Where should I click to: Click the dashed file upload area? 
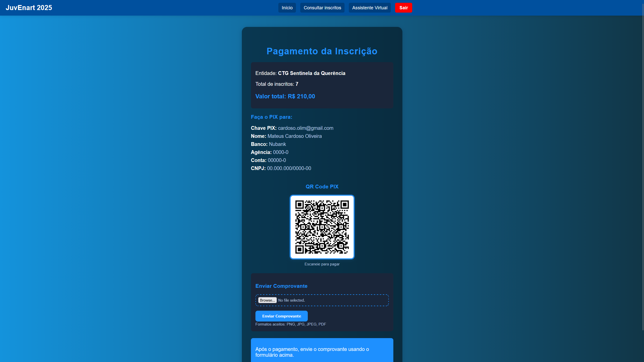coord(347,300)
